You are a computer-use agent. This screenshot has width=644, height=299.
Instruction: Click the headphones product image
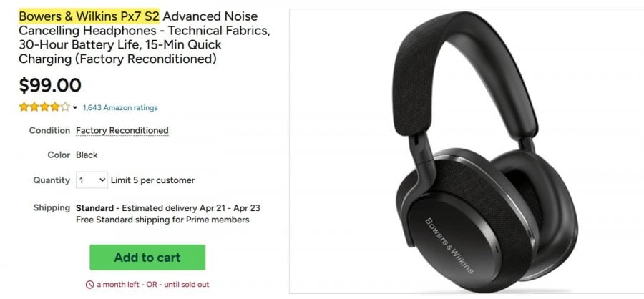coord(465,150)
